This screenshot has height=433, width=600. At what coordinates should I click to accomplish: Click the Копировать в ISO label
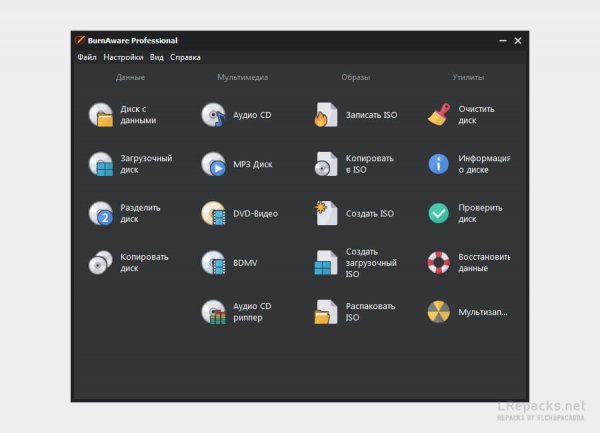pyautogui.click(x=370, y=164)
